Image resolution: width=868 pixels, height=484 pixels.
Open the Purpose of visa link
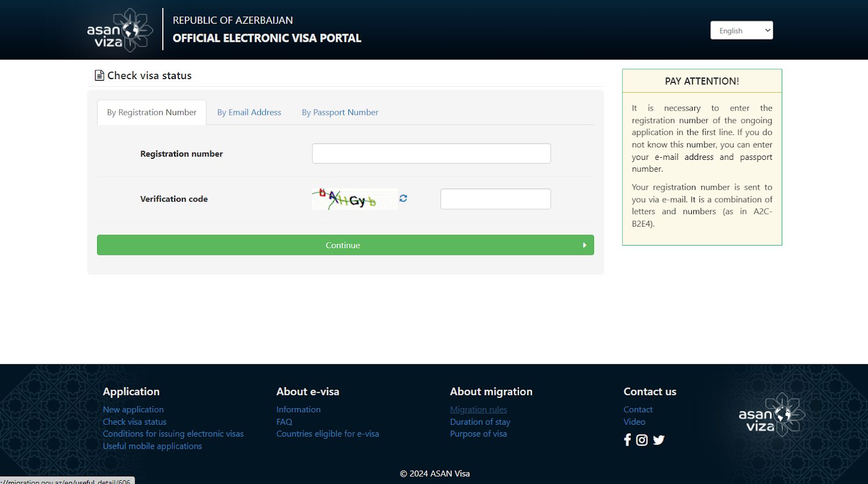[x=478, y=434]
